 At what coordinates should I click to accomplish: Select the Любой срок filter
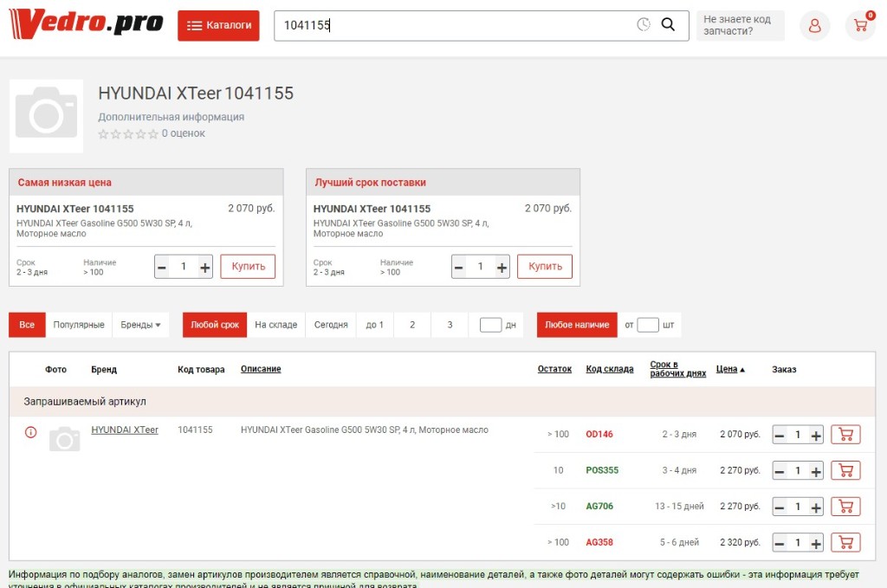click(x=215, y=325)
